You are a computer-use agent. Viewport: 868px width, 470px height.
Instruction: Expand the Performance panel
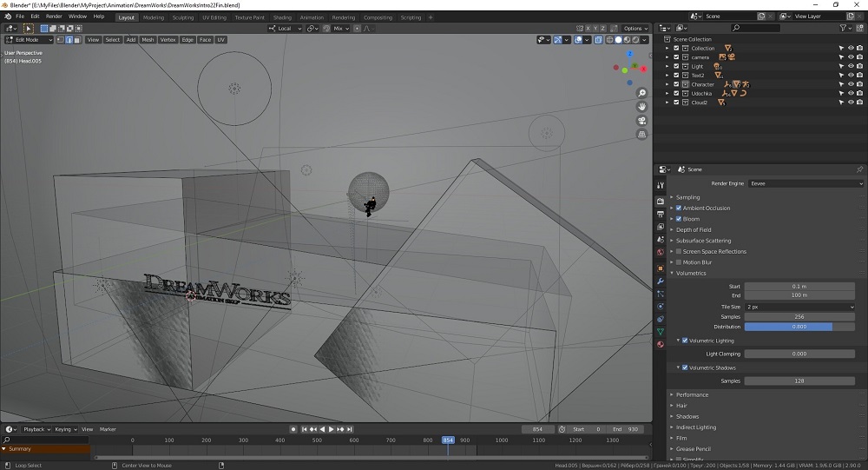tap(692, 395)
